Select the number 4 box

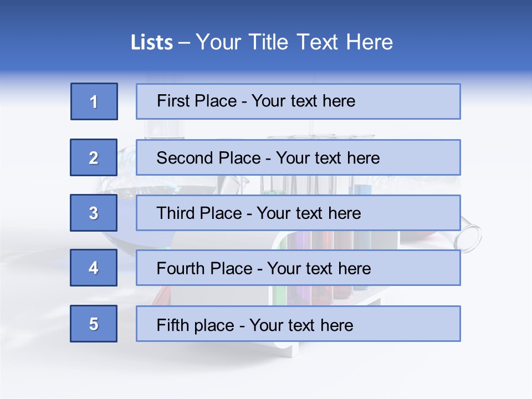[x=94, y=268]
